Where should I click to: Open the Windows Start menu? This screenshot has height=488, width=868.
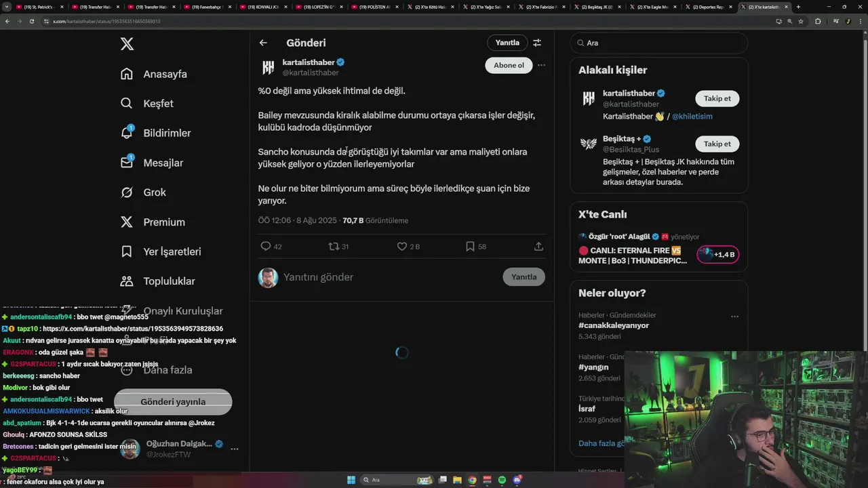[351, 480]
